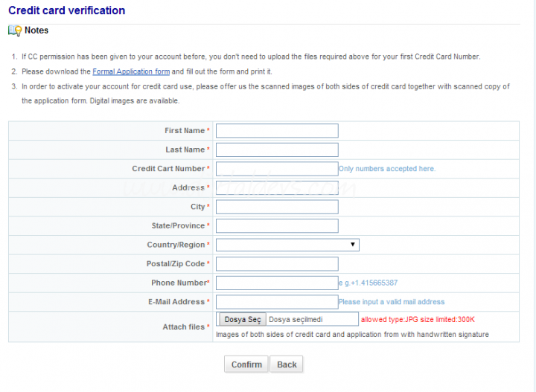The width and height of the screenshot is (536, 392).
Task: Click the Postal/Zip Code field
Action: tap(276, 263)
